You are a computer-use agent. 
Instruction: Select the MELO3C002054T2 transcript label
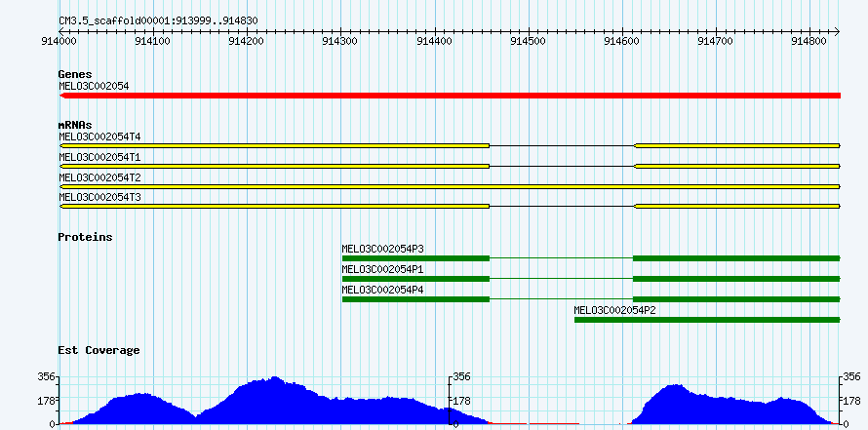pos(99,177)
